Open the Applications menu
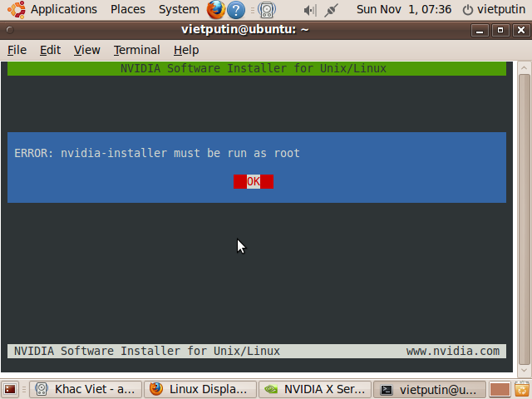Viewport: 532px width, 399px height. click(x=64, y=9)
